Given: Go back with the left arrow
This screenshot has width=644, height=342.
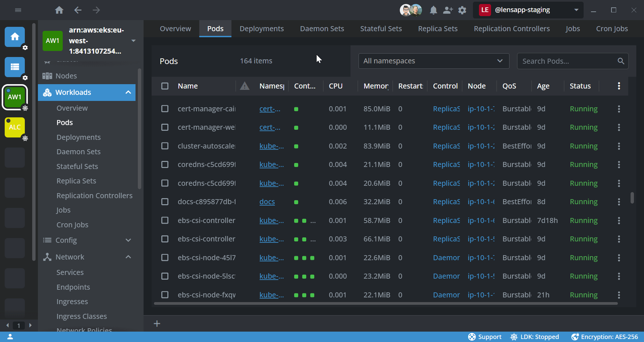Looking at the screenshot, I should coord(78,10).
